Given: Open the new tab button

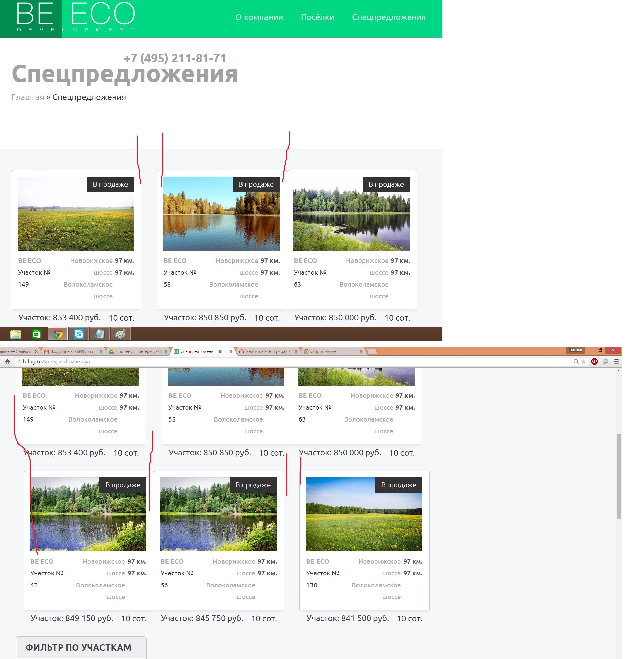Looking at the screenshot, I should 372,351.
